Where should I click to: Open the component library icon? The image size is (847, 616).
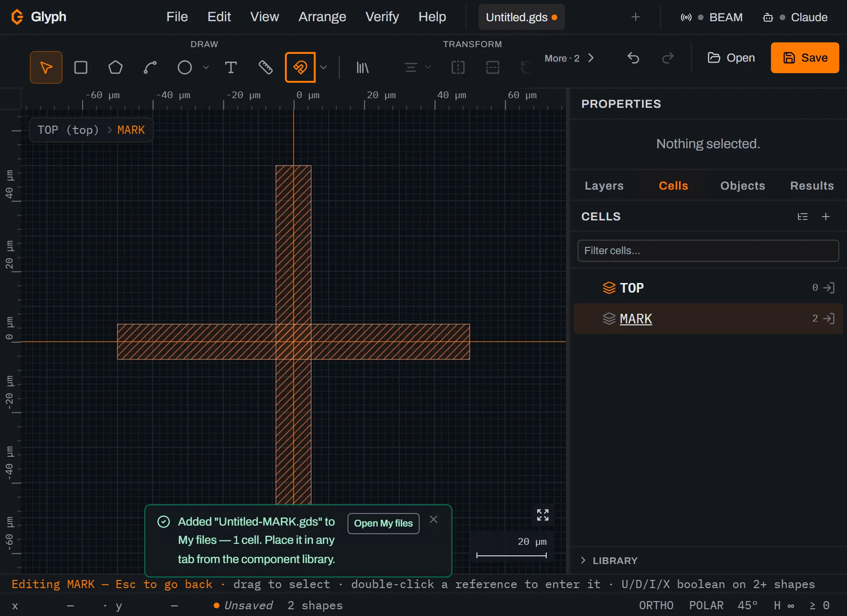362,67
